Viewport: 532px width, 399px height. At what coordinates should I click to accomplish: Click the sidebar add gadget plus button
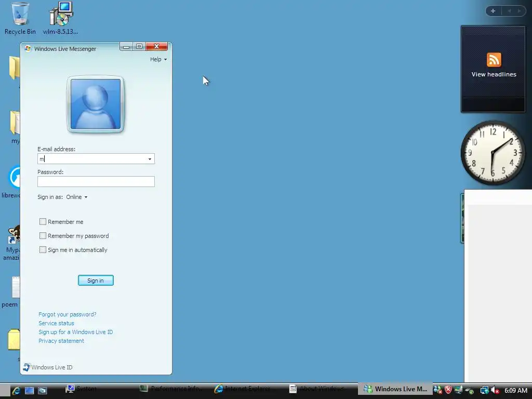494,11
